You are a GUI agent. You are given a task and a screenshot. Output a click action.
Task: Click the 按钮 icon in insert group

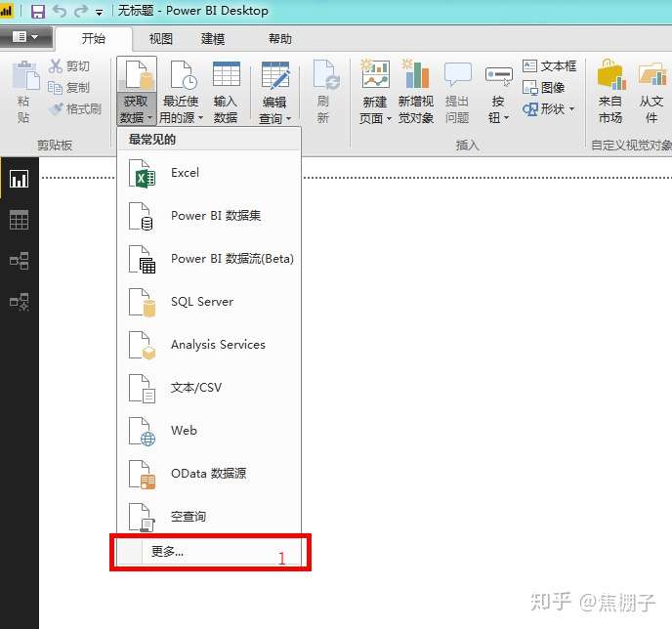(x=499, y=75)
